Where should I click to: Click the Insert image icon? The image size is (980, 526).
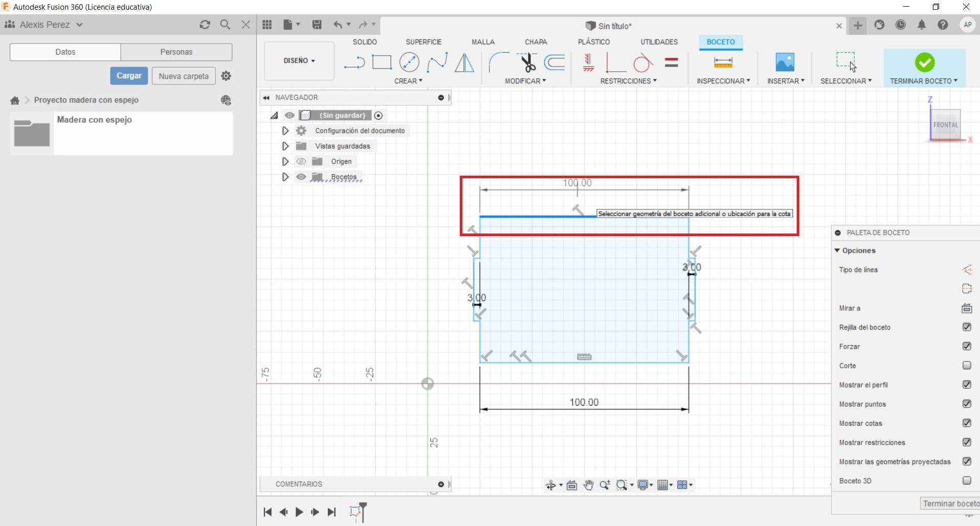point(785,62)
